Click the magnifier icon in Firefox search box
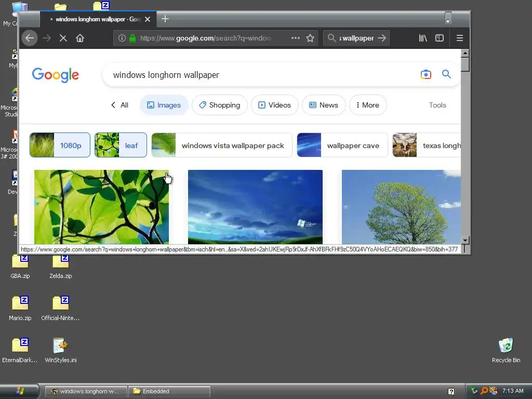532x399 pixels. tap(331, 38)
